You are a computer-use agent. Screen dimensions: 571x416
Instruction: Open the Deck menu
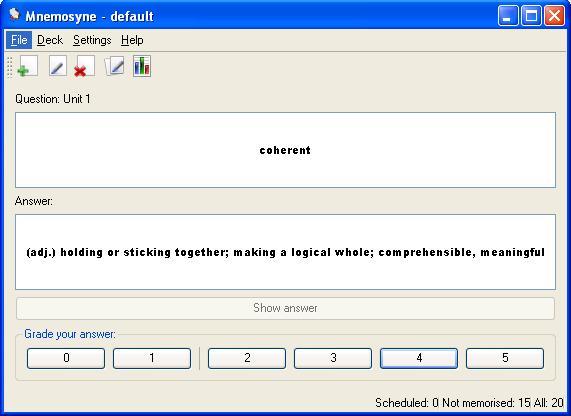[x=50, y=40]
